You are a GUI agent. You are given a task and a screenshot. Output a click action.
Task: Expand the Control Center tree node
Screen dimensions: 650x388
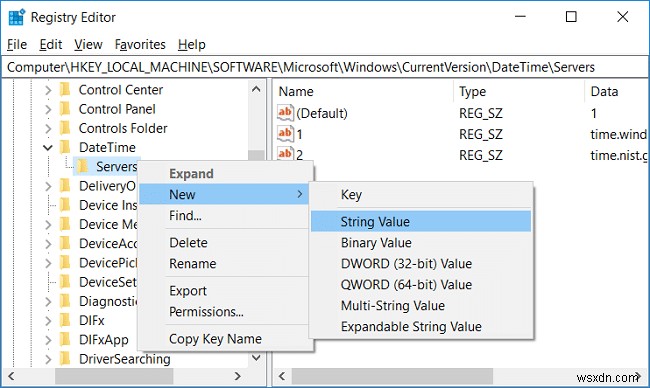click(48, 90)
